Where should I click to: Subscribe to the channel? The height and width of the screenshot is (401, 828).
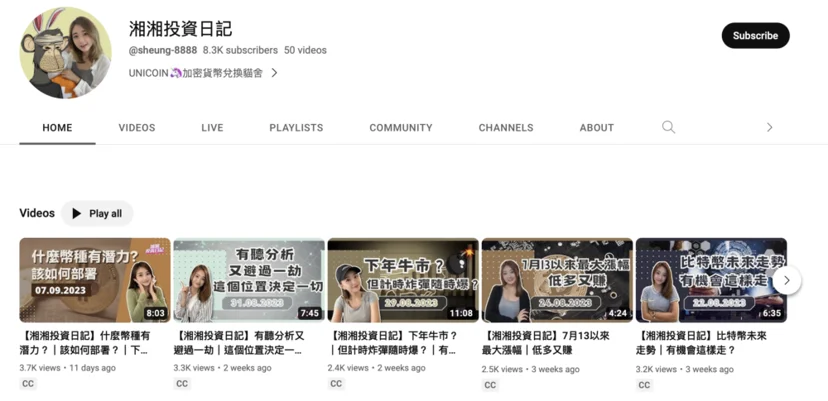click(x=755, y=36)
